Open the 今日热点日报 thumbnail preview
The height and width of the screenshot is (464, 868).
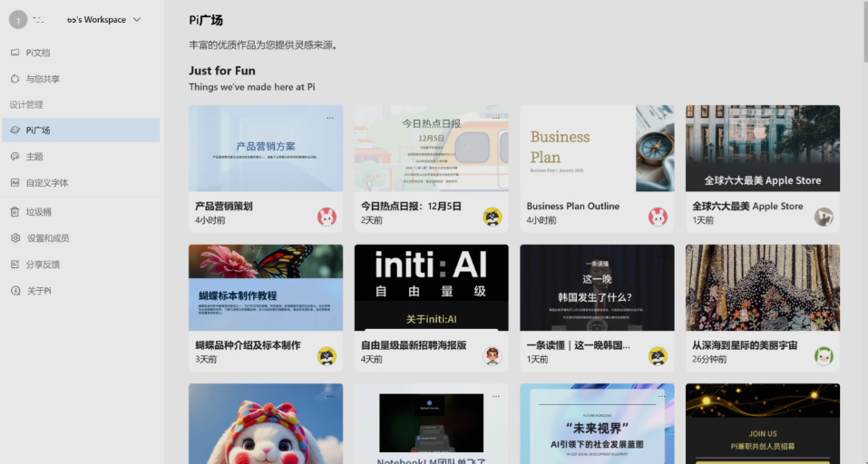[431, 149]
